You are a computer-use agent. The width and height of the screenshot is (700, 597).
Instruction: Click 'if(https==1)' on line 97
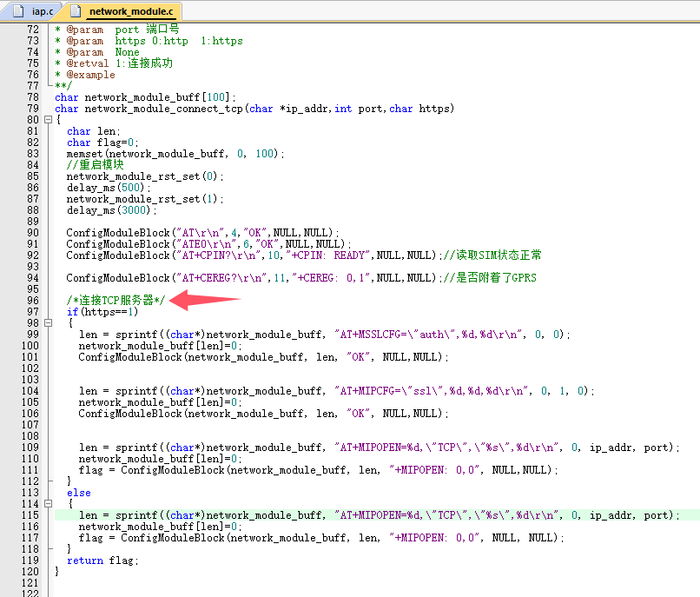coord(102,312)
